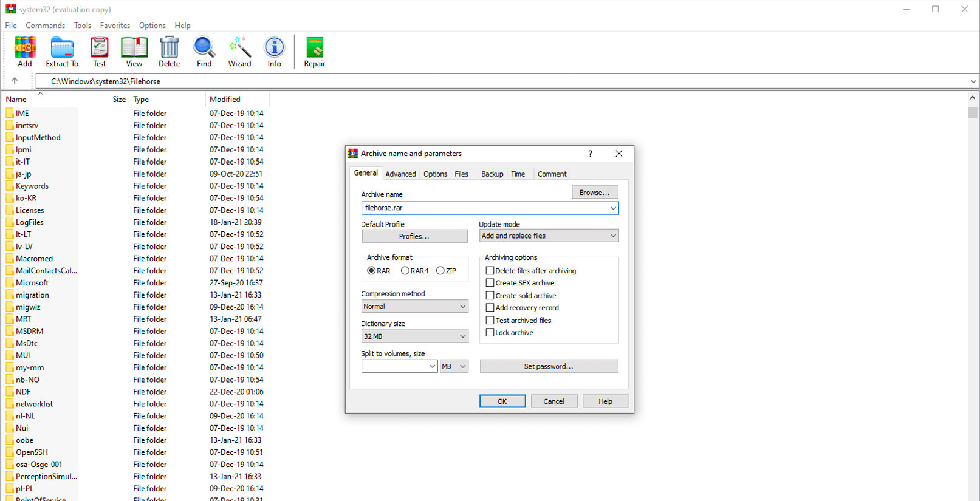Open the Find magnifier icon
The height and width of the screenshot is (501, 980).
[x=204, y=48]
